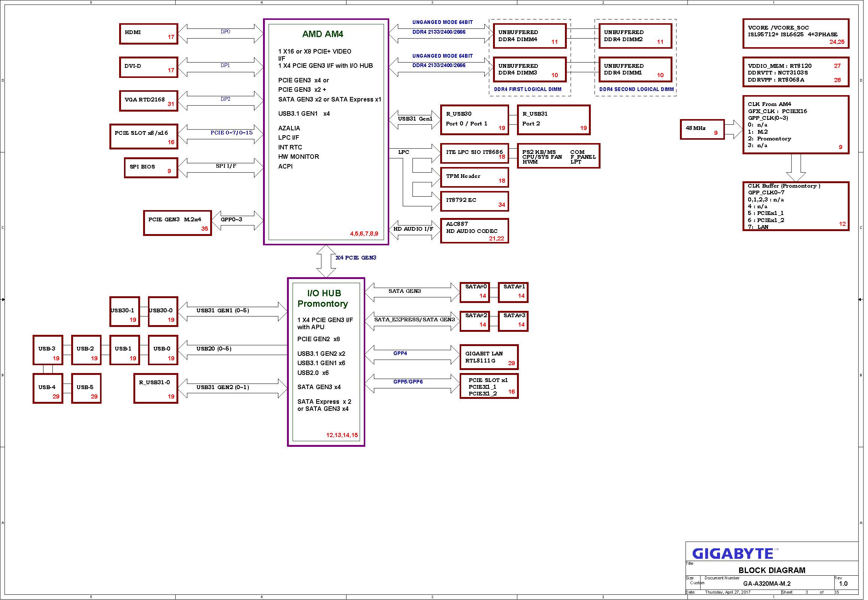
Task: Click the USB31 GEN2 (0~1) label
Action: (224, 388)
